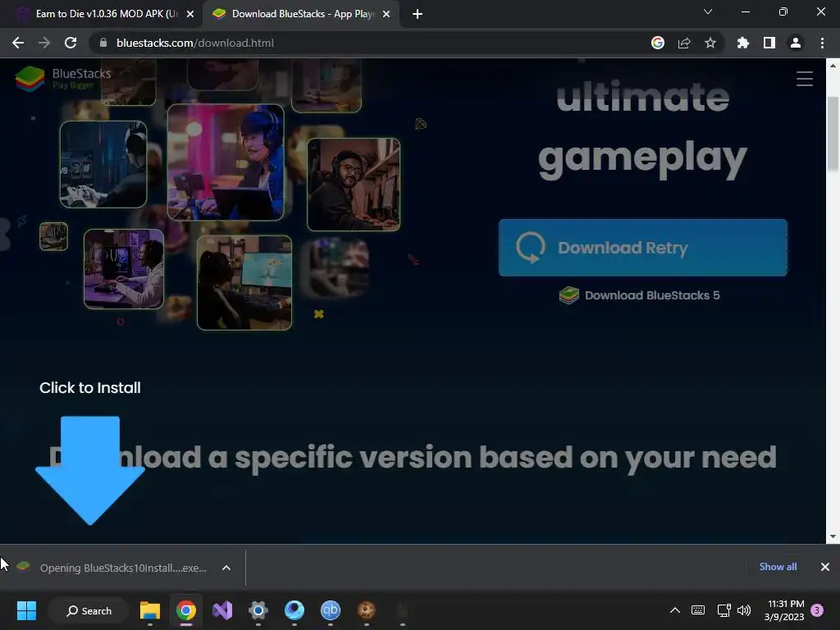Open the cookie app taskbar icon
Screen dimensions: 840x630
[x=367, y=610]
